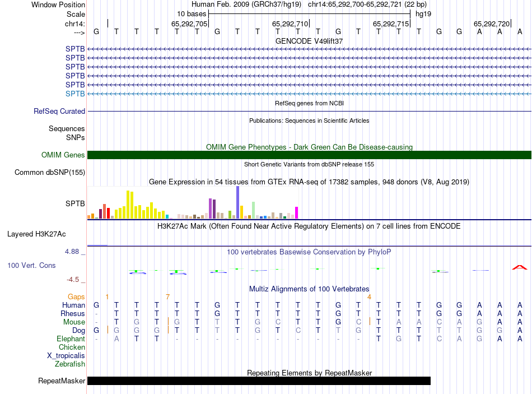Click coordinate label 65,292,715
The image size is (532, 394).
pyautogui.click(x=391, y=24)
